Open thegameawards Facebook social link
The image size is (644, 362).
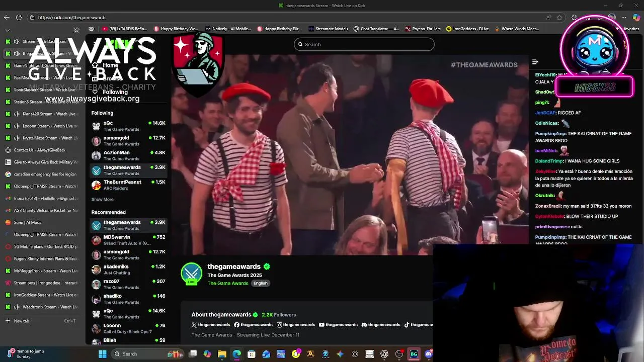coord(253,325)
